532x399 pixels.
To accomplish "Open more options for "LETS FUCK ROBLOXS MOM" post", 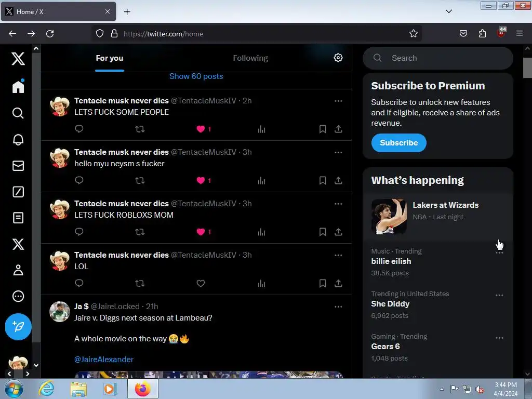I will point(338,204).
